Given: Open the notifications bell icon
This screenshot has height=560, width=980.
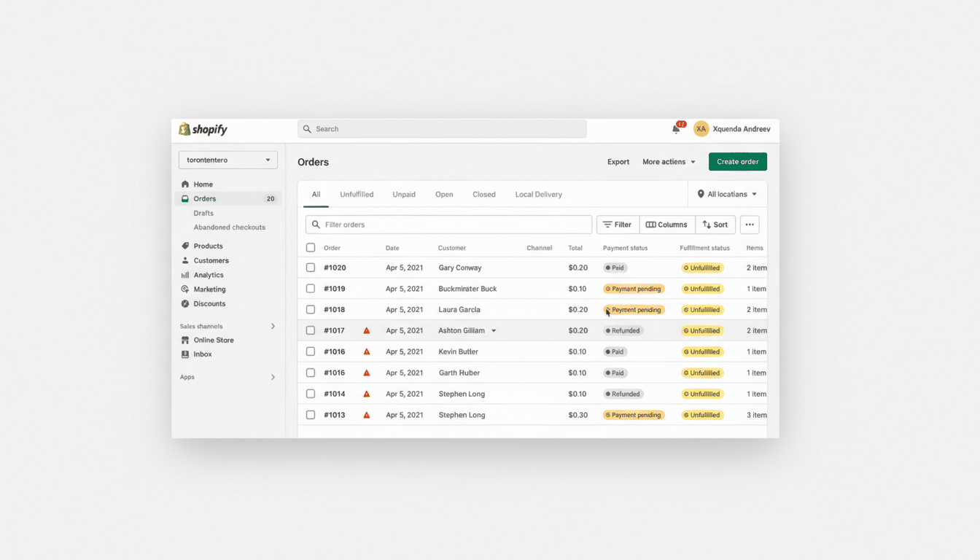Looking at the screenshot, I should click(x=676, y=129).
